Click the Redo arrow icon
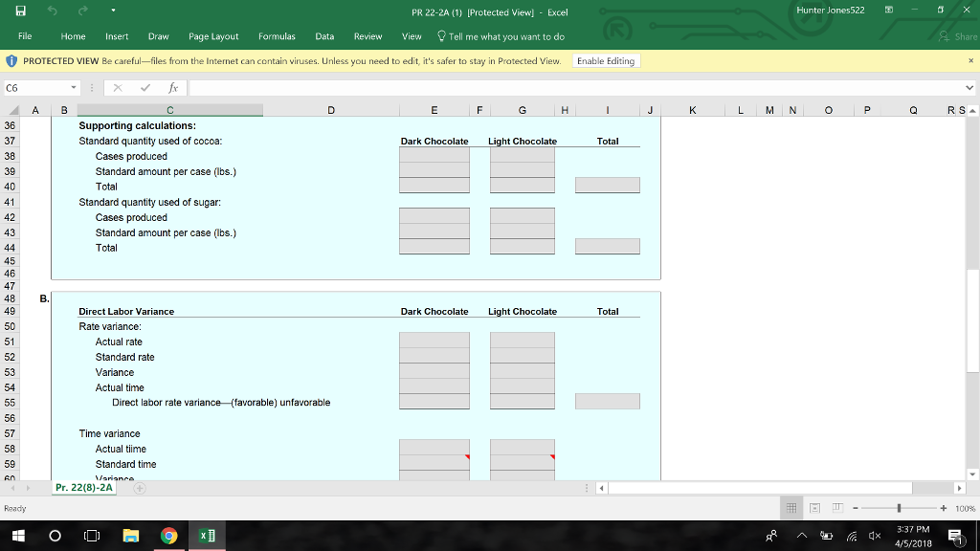The image size is (980, 551). coord(82,11)
